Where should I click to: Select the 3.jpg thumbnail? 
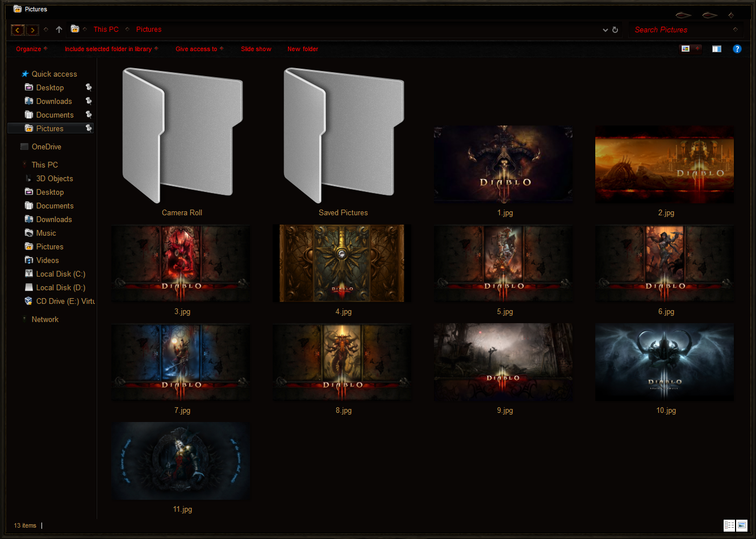[181, 263]
